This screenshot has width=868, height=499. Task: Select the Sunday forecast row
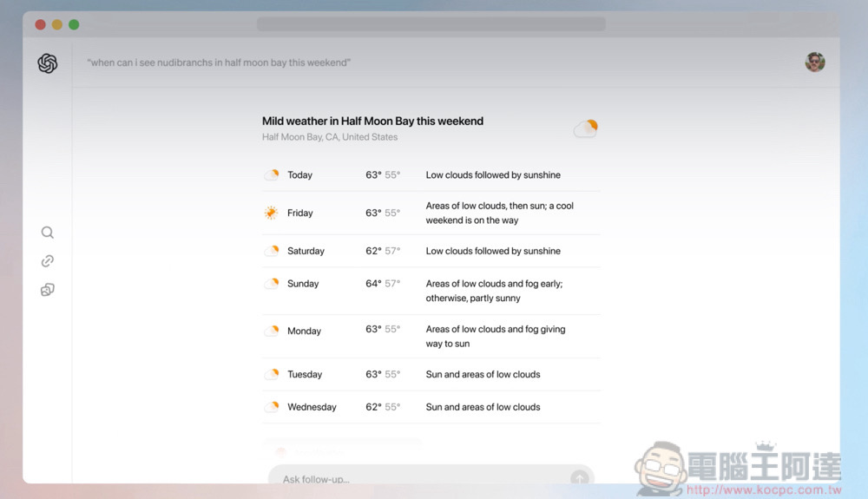tap(431, 291)
